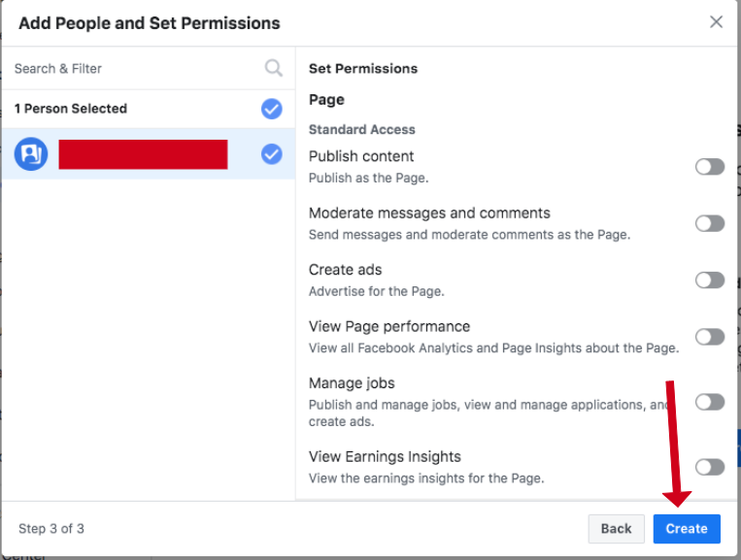Close the Add People dialog
Viewport: 741px width, 560px height.
coord(716,21)
